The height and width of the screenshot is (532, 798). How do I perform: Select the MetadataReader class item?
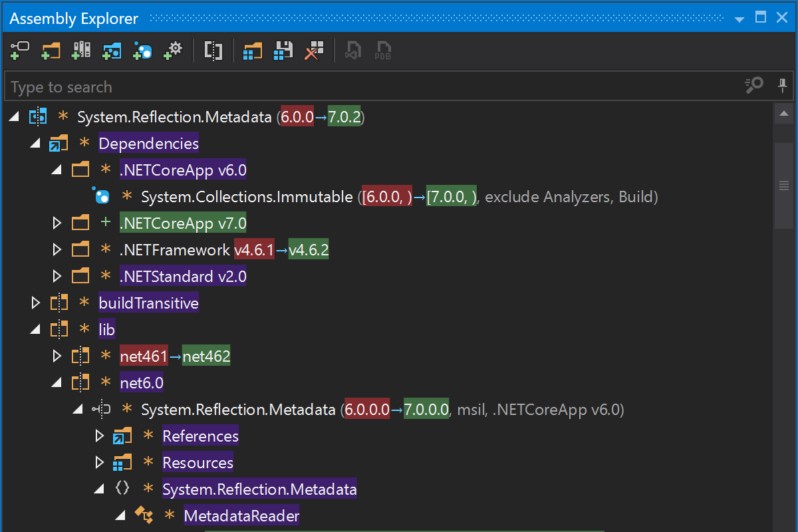[241, 516]
